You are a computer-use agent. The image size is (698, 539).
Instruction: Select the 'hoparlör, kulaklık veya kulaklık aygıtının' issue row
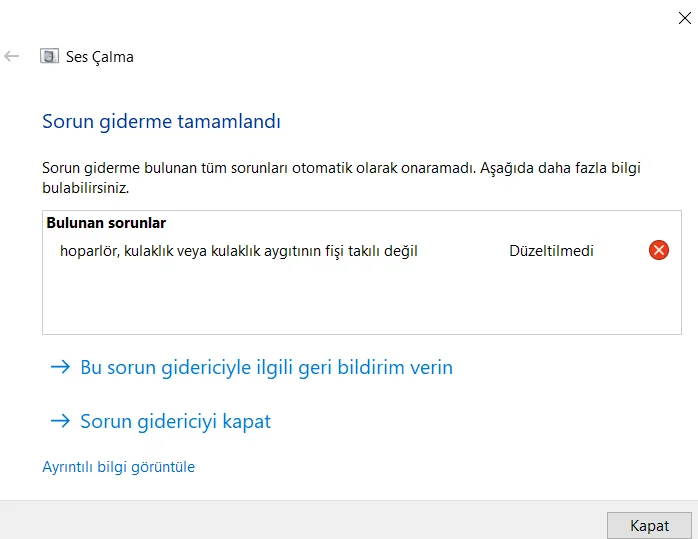[361, 251]
